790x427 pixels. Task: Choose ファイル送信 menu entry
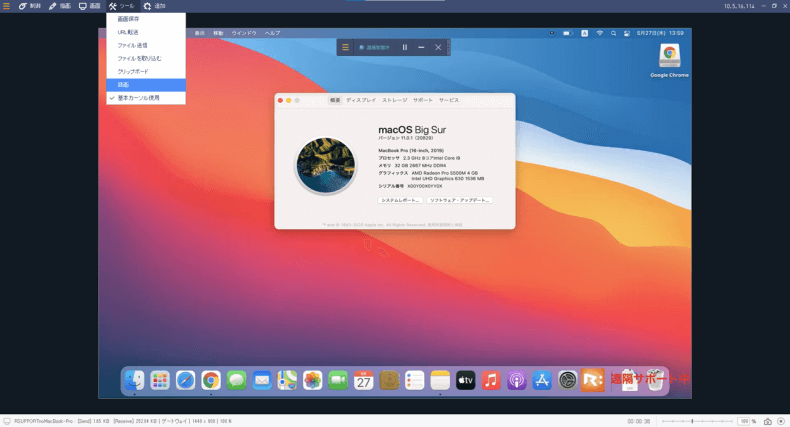pos(146,45)
